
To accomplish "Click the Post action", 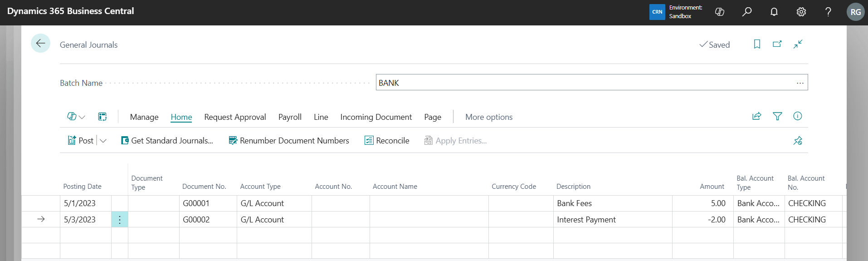I will pos(81,141).
